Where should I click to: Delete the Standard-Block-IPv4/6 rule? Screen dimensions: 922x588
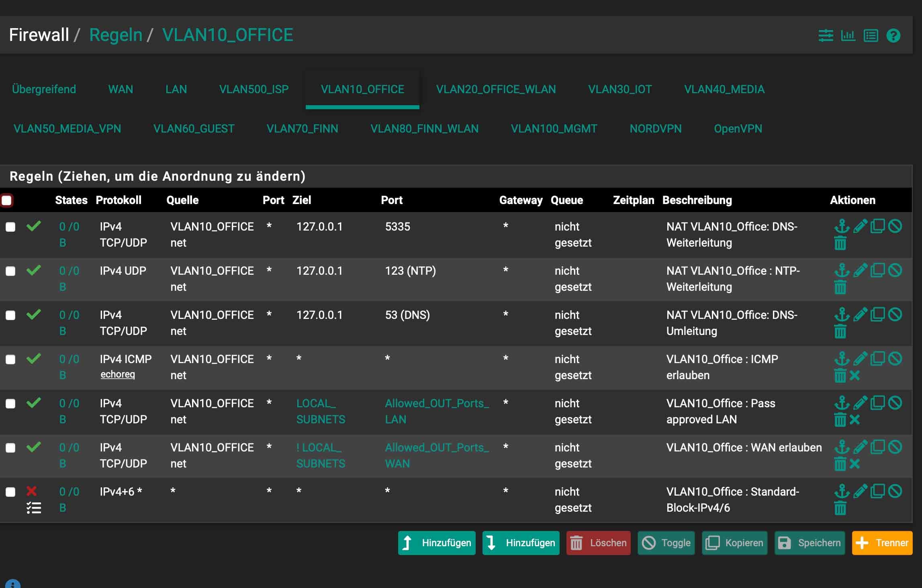click(x=840, y=508)
